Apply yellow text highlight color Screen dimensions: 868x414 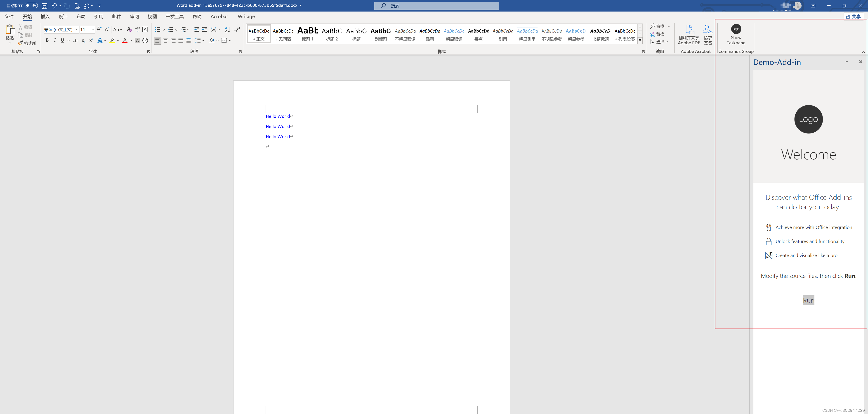coord(112,40)
